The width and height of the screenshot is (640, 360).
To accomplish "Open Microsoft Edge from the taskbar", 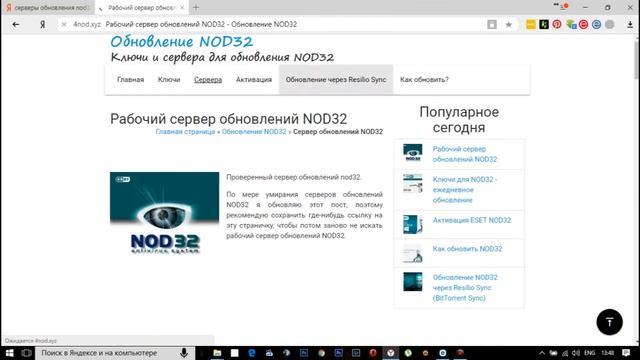I will point(252,353).
